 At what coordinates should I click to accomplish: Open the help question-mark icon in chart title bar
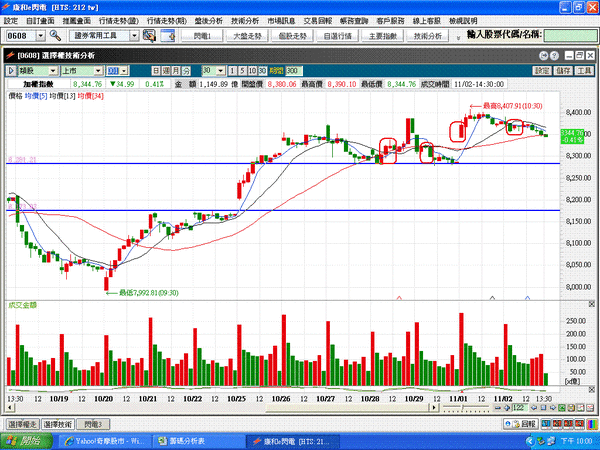pos(554,56)
